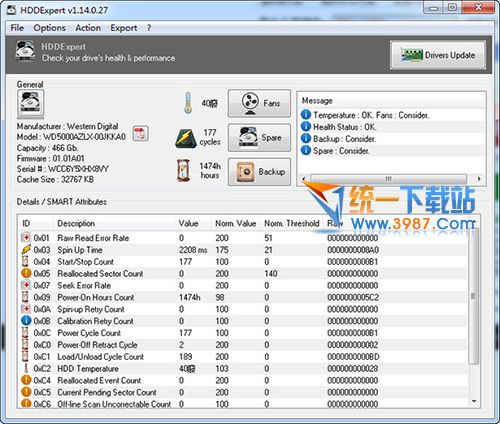Click the Message panel horizontal scrollbar thumb

(x=388, y=179)
